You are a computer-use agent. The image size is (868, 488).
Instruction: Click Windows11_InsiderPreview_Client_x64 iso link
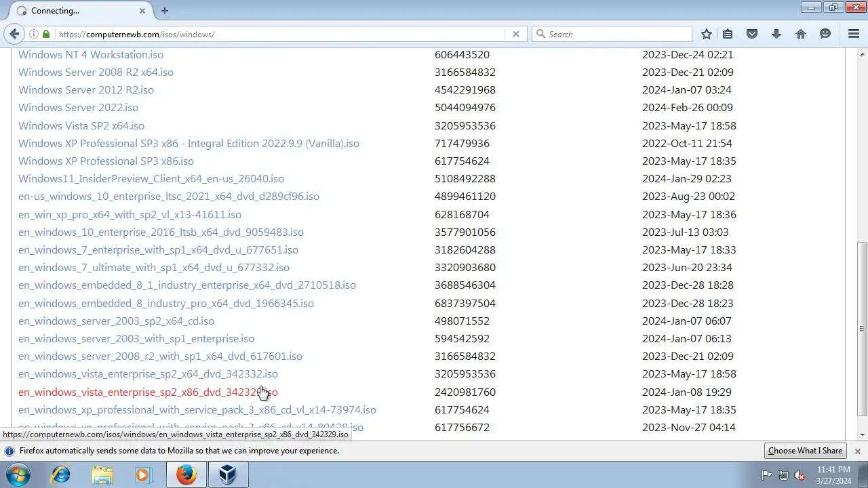tap(151, 178)
